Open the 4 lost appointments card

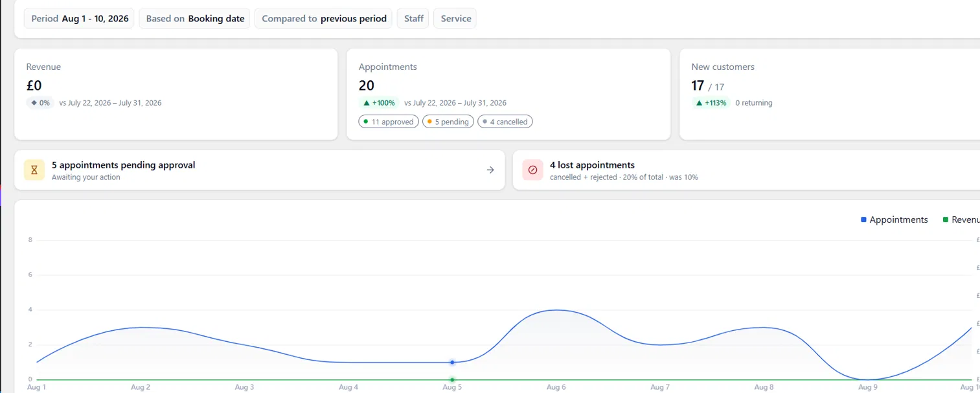tap(746, 170)
